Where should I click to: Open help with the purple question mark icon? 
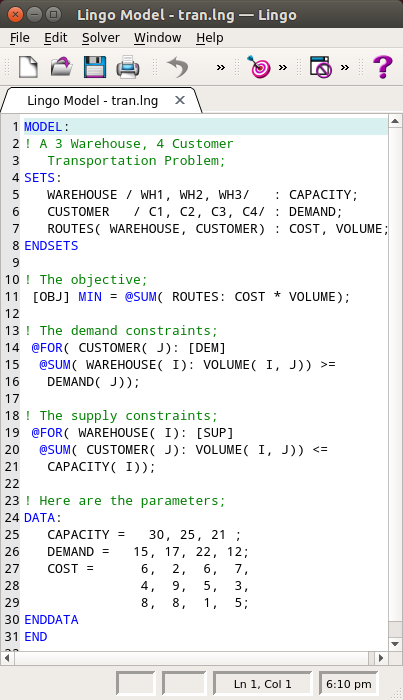click(x=382, y=67)
